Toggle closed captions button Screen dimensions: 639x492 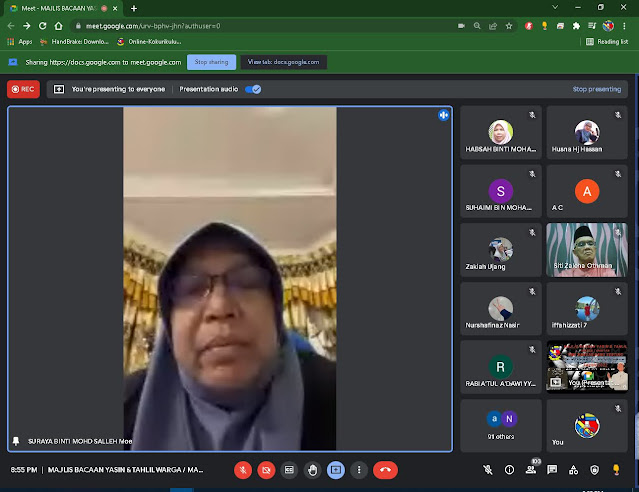289,470
